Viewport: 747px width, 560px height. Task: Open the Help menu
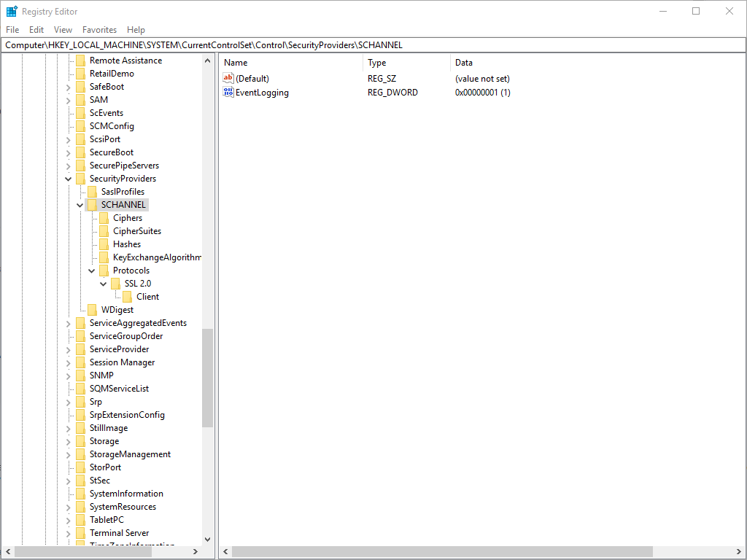(x=136, y=29)
